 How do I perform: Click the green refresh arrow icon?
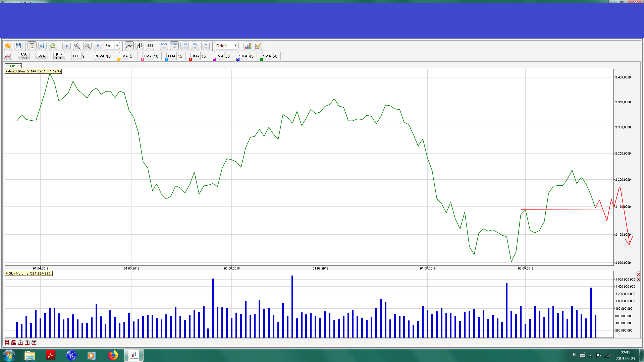pyautogui.click(x=53, y=46)
